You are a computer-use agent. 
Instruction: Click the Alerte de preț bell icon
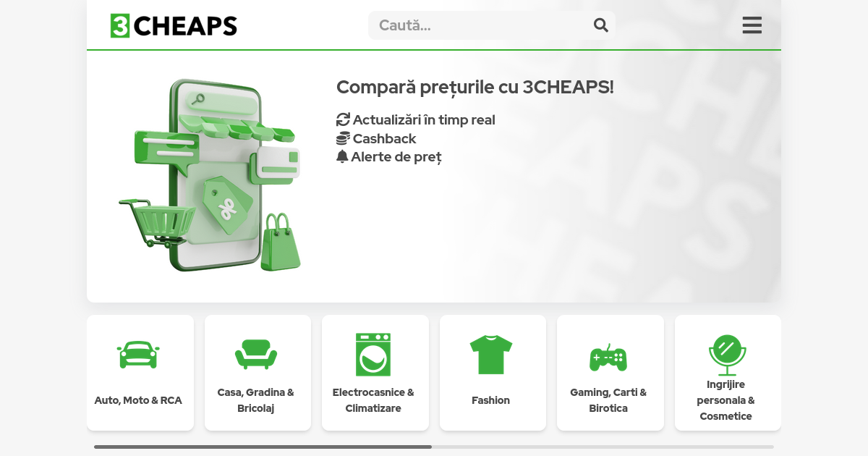click(343, 156)
